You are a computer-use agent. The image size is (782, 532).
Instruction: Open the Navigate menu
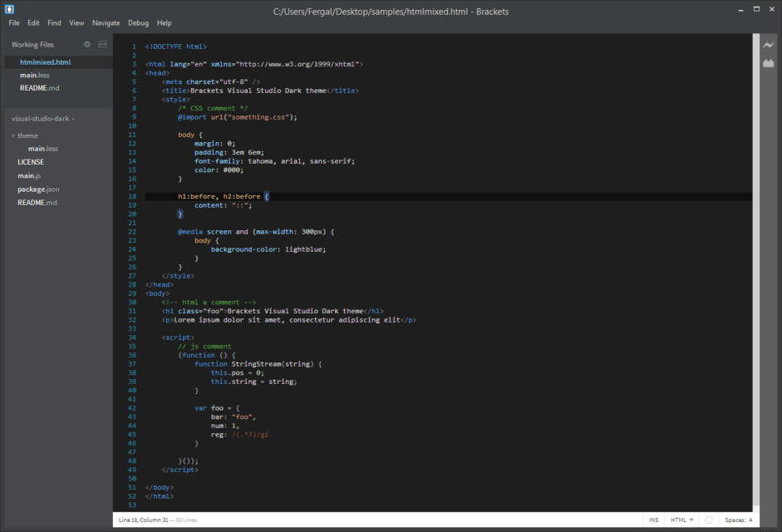pos(108,22)
